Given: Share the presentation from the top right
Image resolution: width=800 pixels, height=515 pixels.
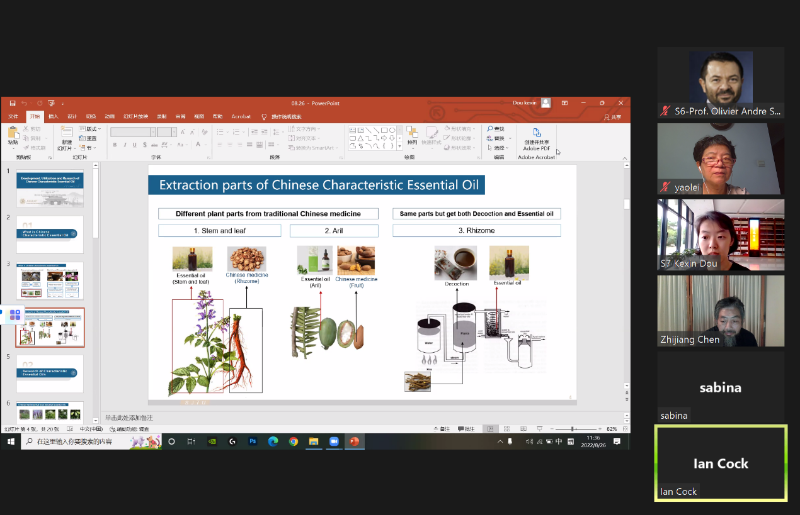Looking at the screenshot, I should (x=612, y=117).
